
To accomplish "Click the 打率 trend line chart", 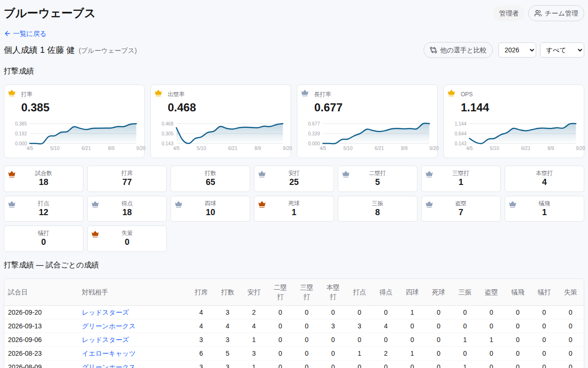I will [x=83, y=134].
